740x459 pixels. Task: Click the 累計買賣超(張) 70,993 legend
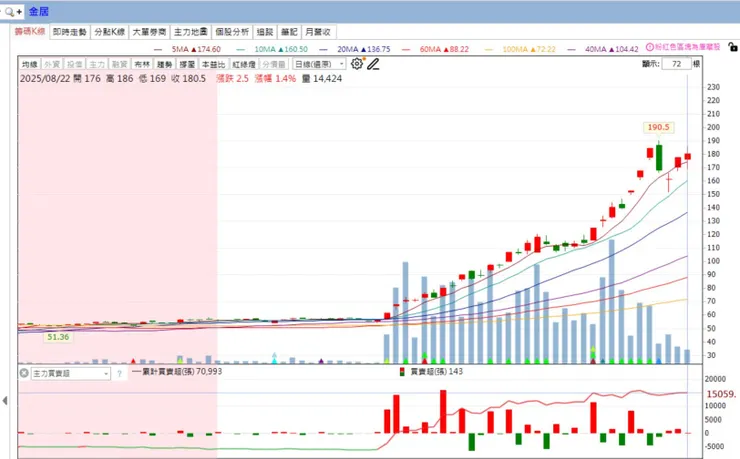(177, 371)
